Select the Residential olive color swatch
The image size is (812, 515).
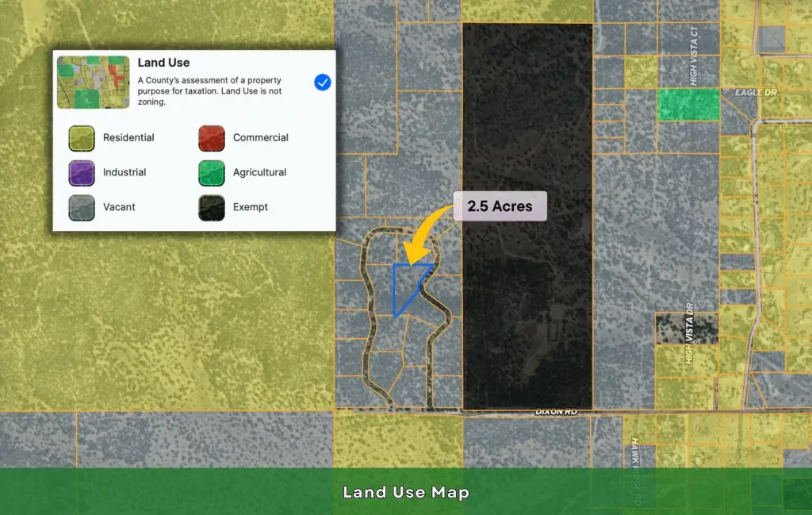click(82, 138)
